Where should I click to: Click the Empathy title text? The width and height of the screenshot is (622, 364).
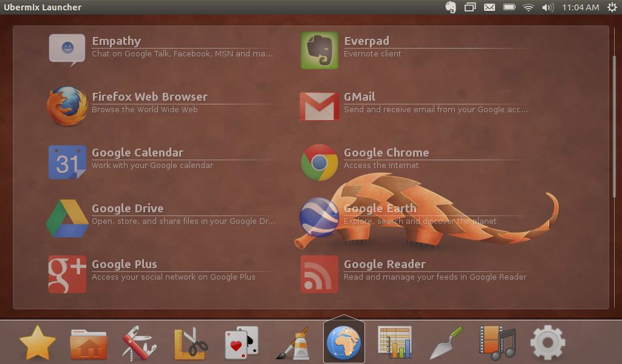point(116,41)
